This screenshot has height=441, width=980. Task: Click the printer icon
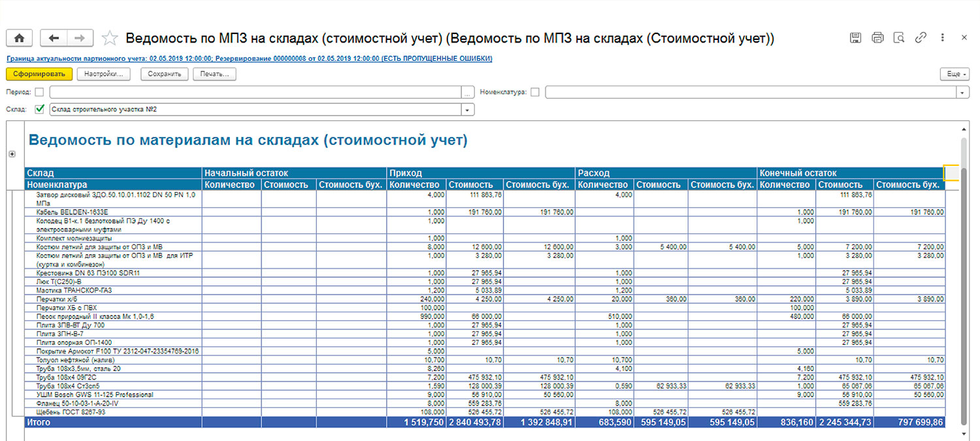877,38
